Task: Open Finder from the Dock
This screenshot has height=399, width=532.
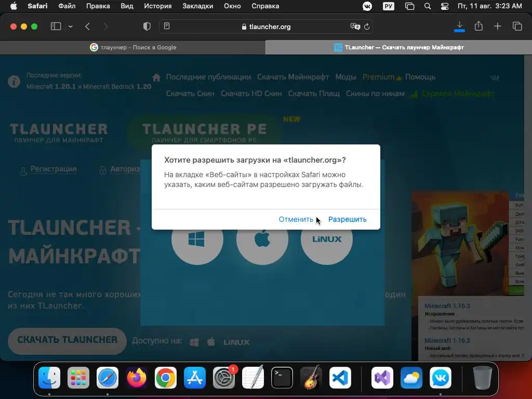Action: coord(49,378)
